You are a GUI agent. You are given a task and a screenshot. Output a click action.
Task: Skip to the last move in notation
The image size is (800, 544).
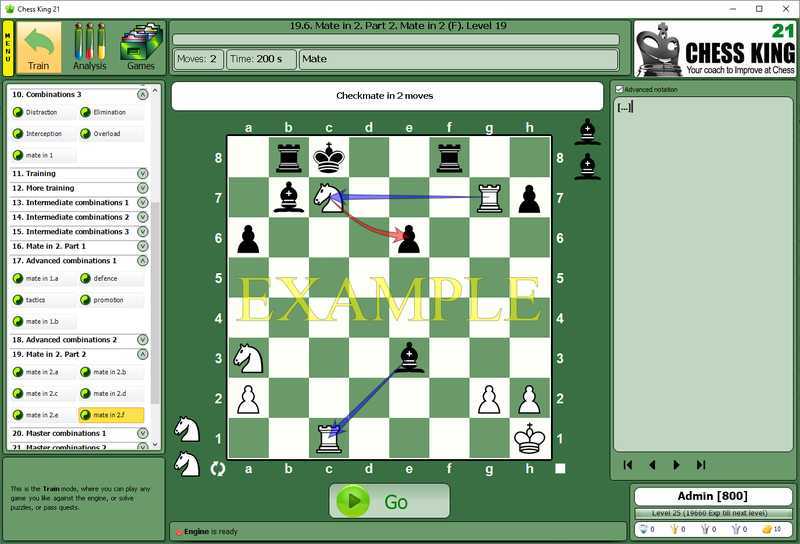pyautogui.click(x=700, y=465)
